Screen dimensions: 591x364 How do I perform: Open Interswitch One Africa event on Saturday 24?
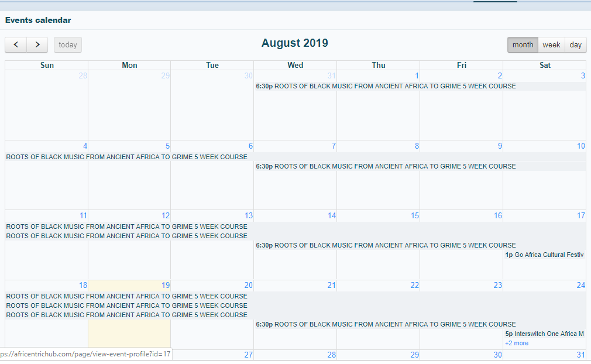pyautogui.click(x=544, y=334)
